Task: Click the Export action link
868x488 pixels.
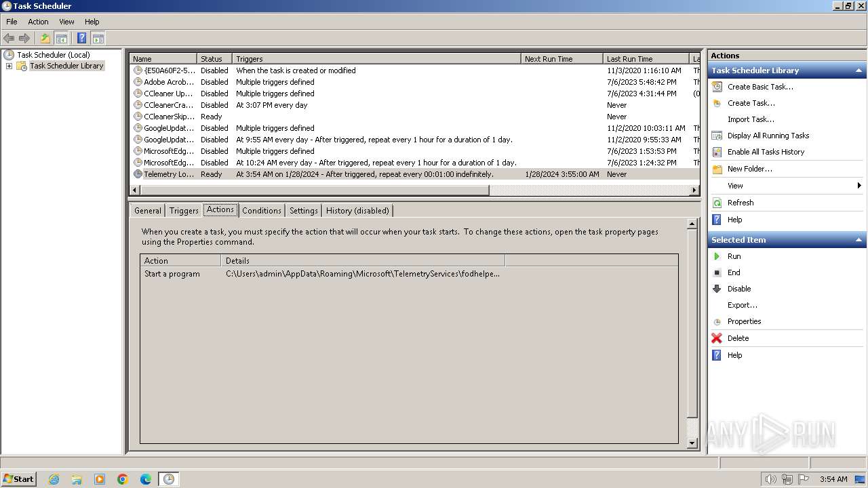Action: 743,305
